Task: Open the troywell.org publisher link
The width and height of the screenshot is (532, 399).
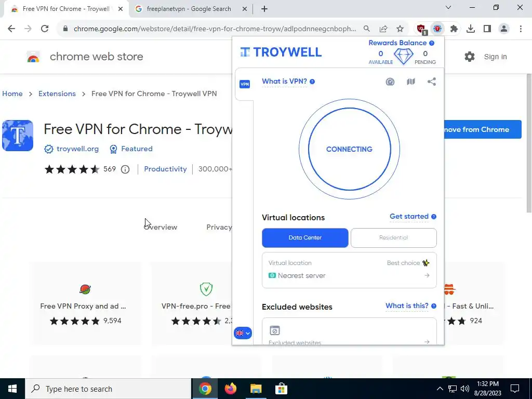Action: (77, 149)
